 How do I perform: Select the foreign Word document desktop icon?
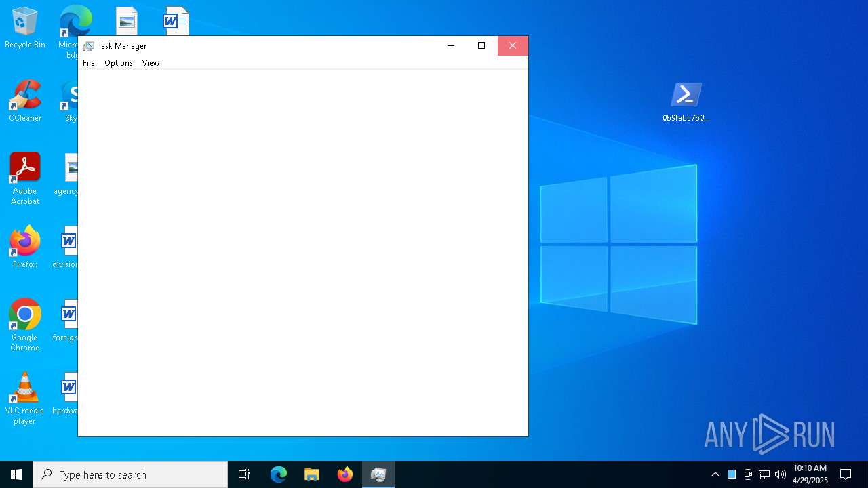tap(67, 321)
